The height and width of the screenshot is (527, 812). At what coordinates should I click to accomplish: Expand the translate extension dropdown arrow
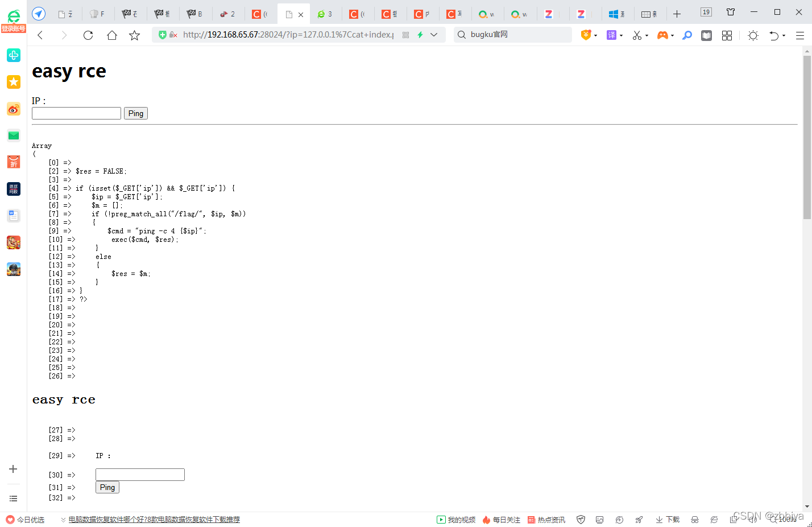(621, 36)
